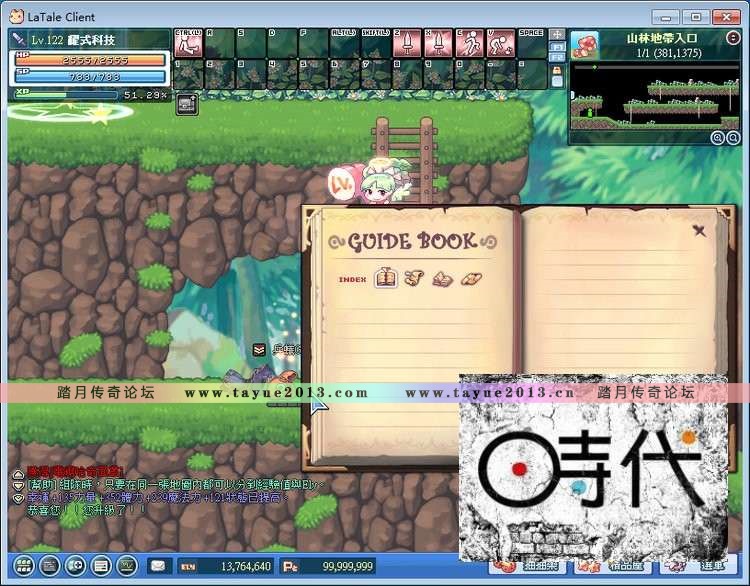Open the third round menu plus icon
This screenshot has height=586, width=750.
[75, 566]
